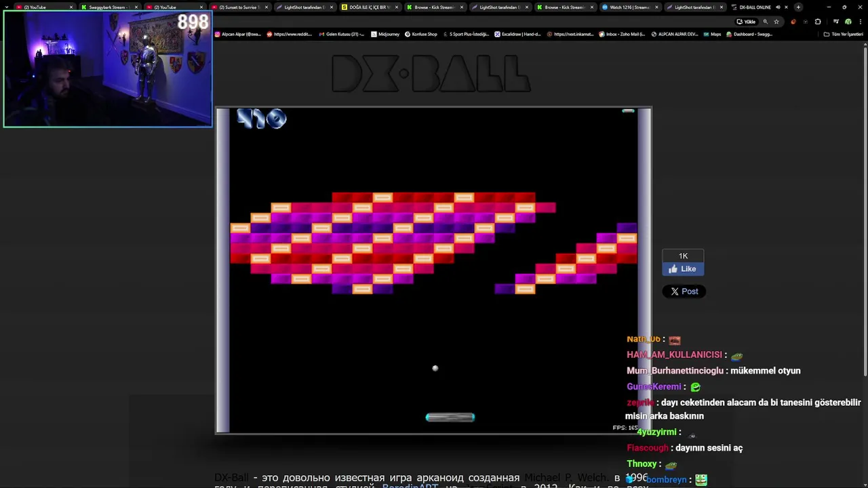Click chat message "mükemmel otyun"

[766, 371]
